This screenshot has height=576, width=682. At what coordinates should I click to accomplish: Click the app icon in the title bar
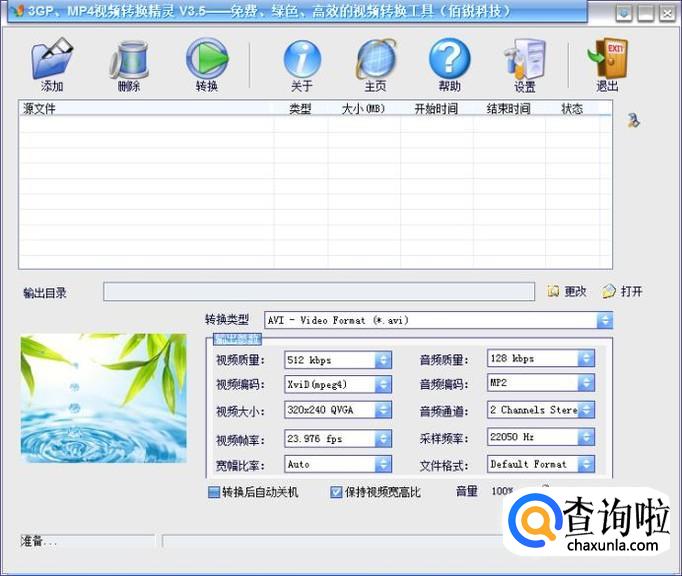(17, 11)
